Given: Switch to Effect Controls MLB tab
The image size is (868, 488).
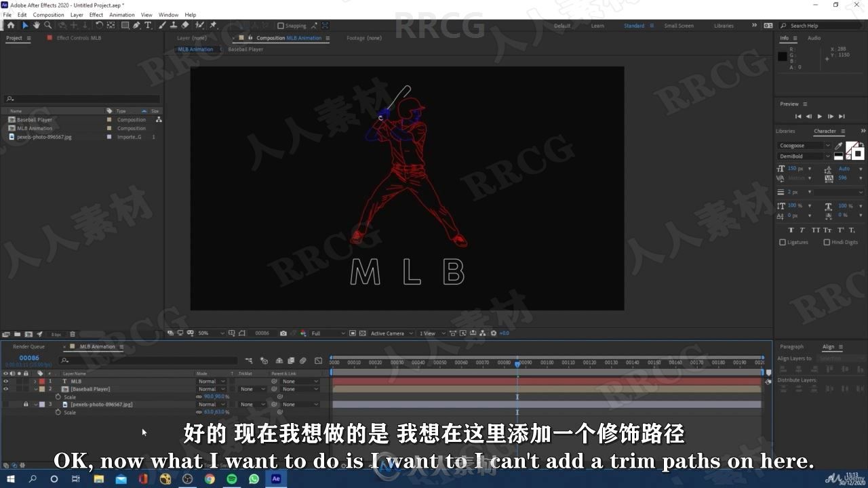Looking at the screenshot, I should click(x=79, y=38).
